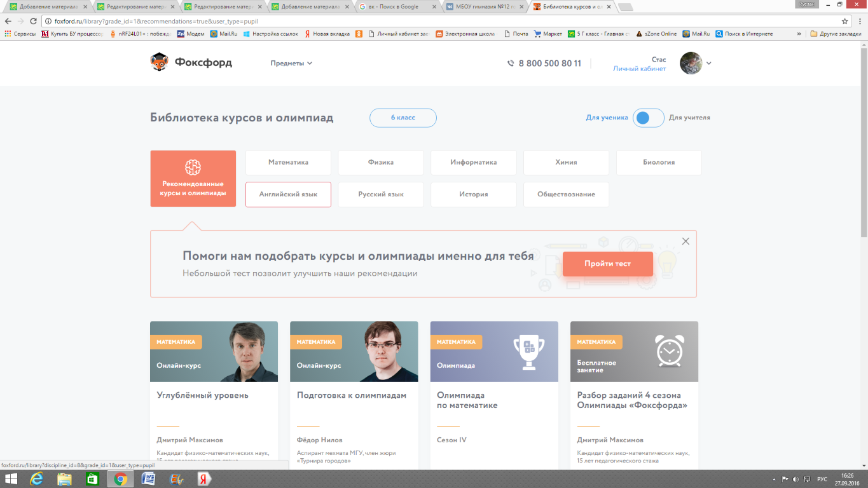Open the Сервисы apps bookmark

point(20,34)
